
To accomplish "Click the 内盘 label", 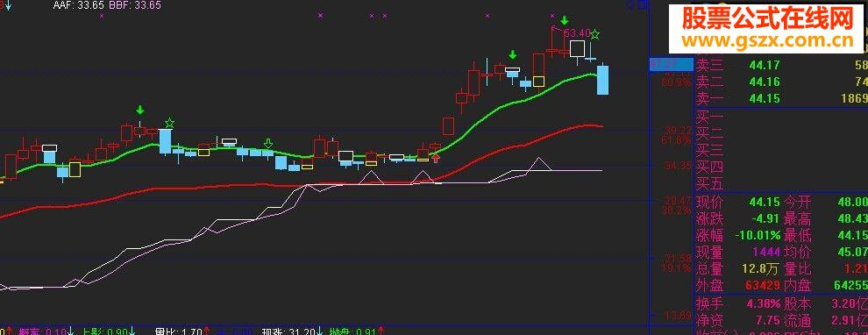I will (798, 286).
